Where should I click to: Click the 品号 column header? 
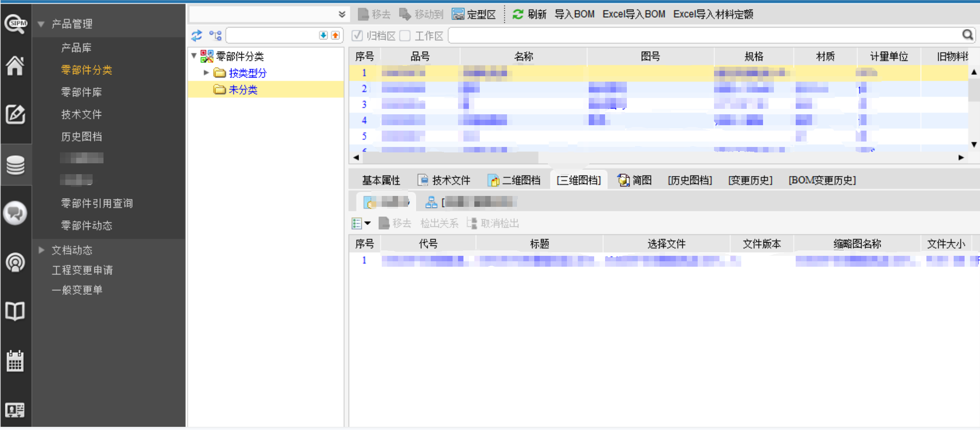[x=420, y=56]
